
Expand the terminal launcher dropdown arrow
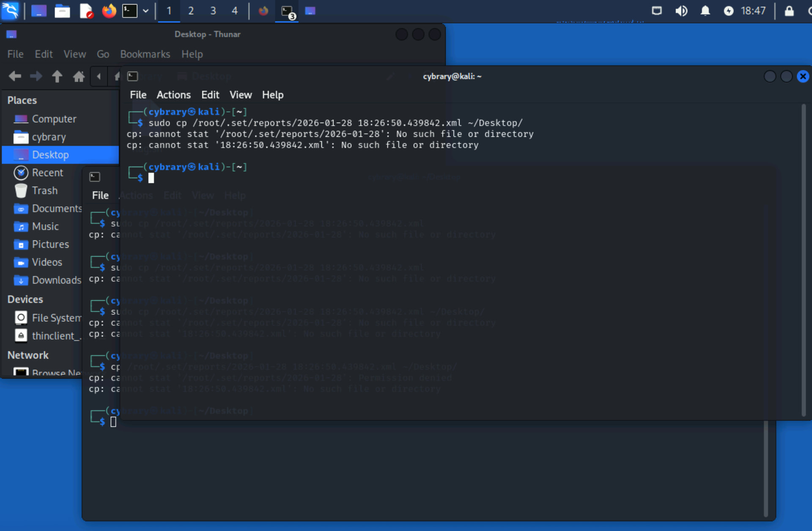pyautogui.click(x=145, y=11)
